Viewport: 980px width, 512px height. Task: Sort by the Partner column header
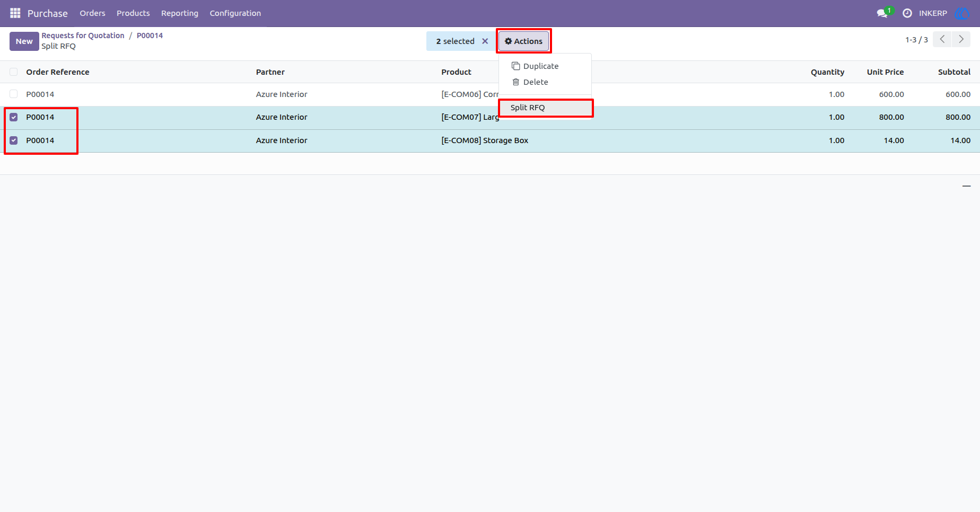coord(270,72)
